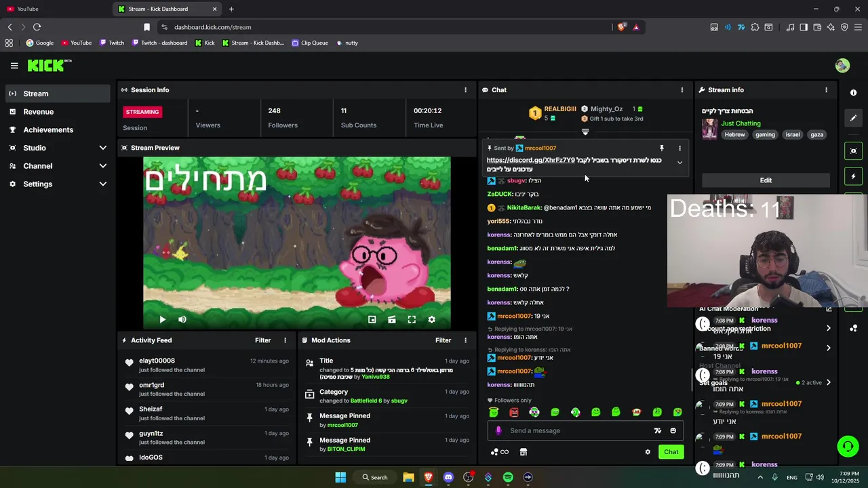Open Session Info panel options menu
This screenshot has height=488, width=868.
tap(465, 89)
